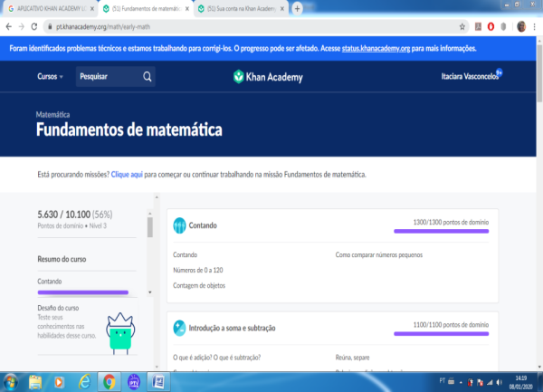This screenshot has width=543, height=392.
Task: Start Desafio do curso in sidebar
Action: coord(58,308)
